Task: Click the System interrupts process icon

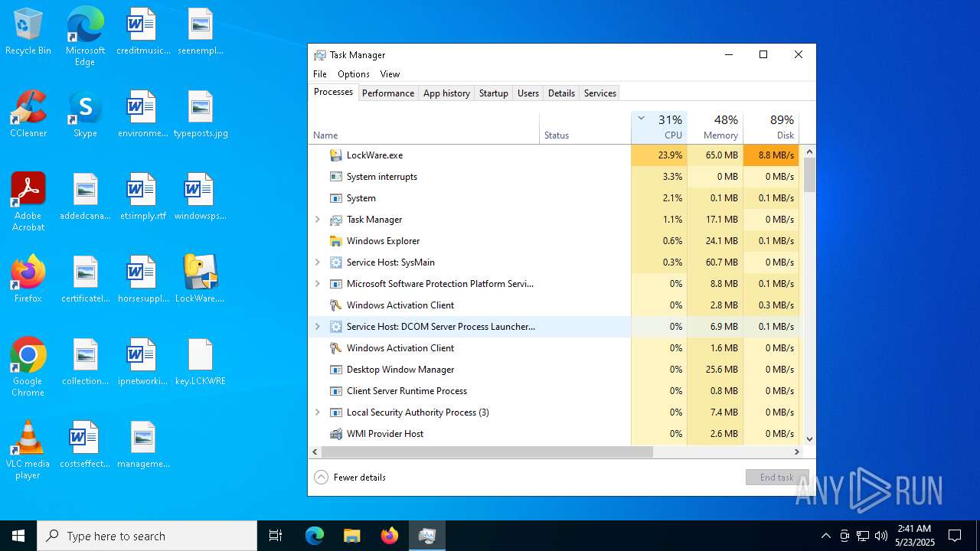Action: [x=335, y=177]
